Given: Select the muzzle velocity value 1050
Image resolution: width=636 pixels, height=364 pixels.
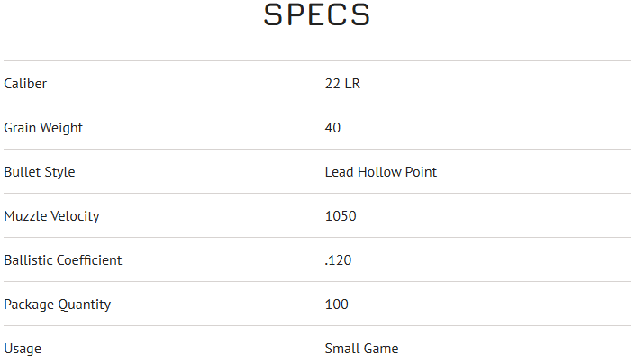Looking at the screenshot, I should tap(341, 216).
